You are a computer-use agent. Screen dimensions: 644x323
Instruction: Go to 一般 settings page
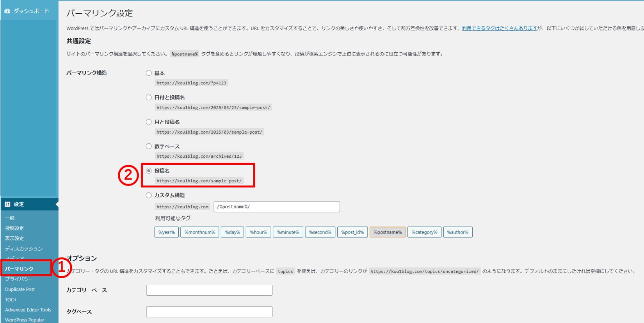tap(10, 218)
